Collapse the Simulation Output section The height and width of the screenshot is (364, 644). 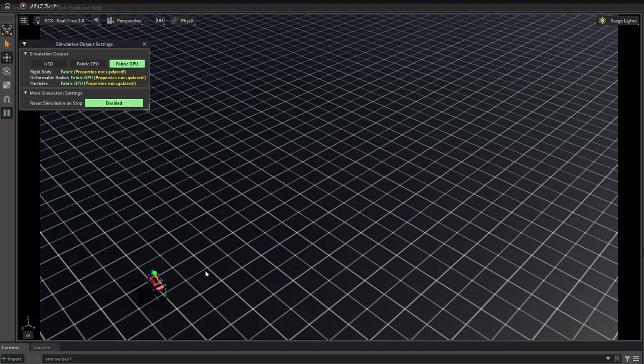[25, 54]
